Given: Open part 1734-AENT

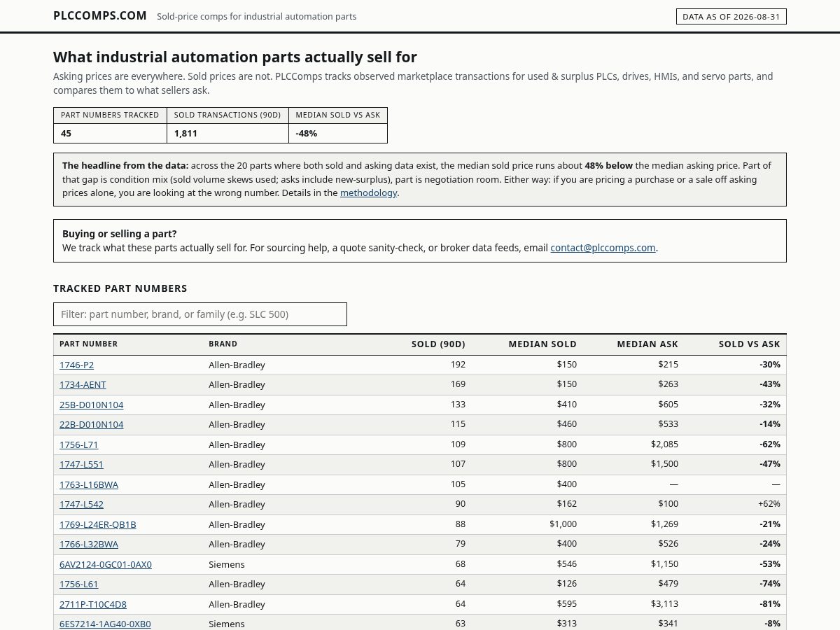Looking at the screenshot, I should pos(83,384).
